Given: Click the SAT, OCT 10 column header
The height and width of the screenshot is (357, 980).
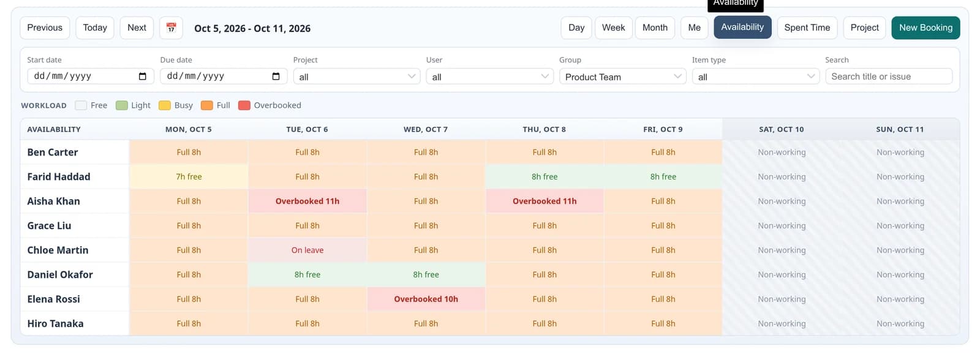Looking at the screenshot, I should pyautogui.click(x=782, y=129).
